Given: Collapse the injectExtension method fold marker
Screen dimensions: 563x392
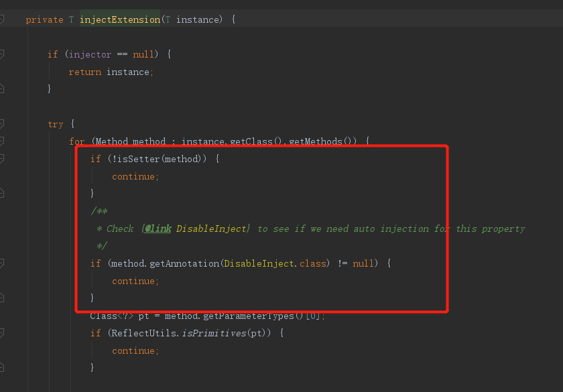Looking at the screenshot, I should [1, 19].
